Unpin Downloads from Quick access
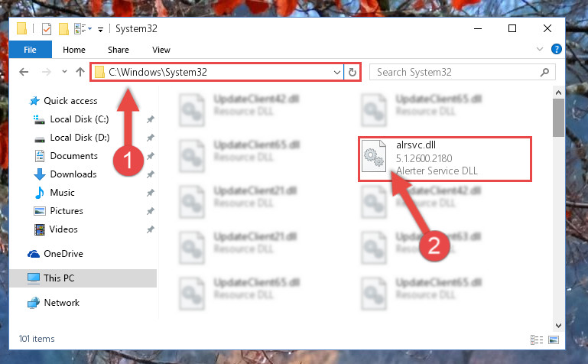The image size is (588, 364). coord(151,174)
